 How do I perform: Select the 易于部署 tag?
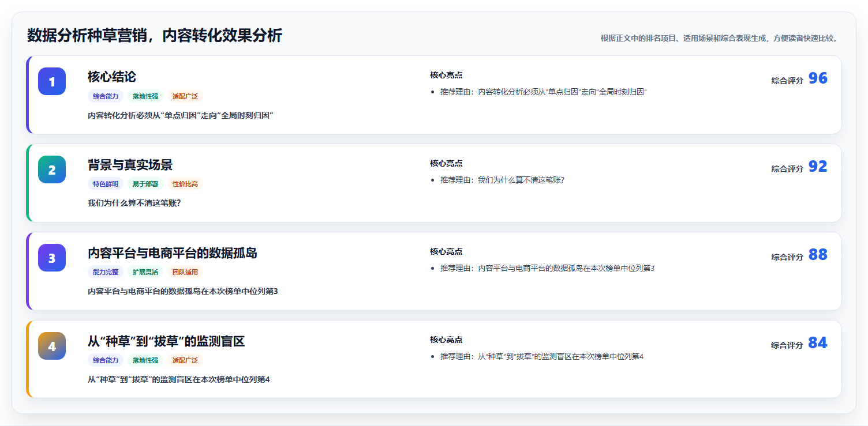pyautogui.click(x=145, y=184)
